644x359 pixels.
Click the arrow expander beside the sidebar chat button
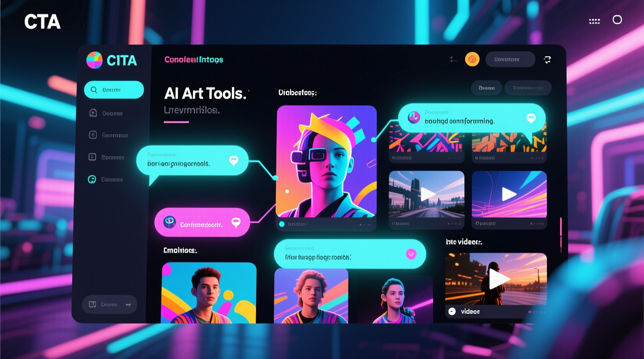coord(129,305)
